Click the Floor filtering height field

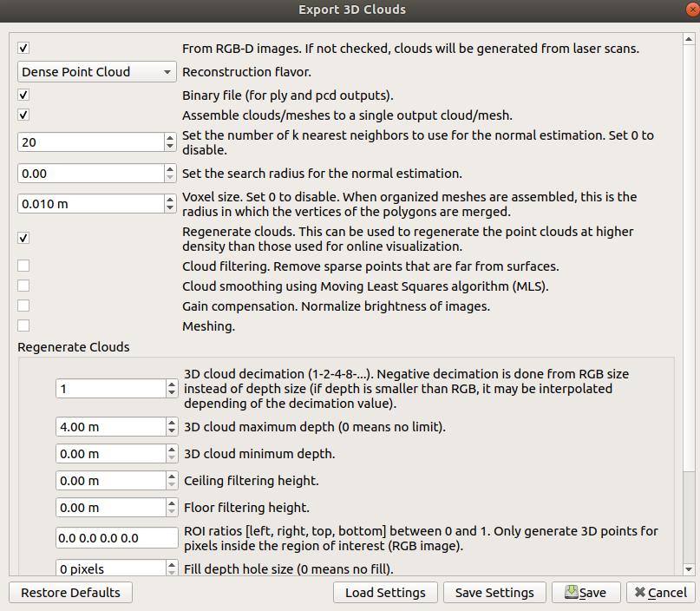click(x=110, y=508)
